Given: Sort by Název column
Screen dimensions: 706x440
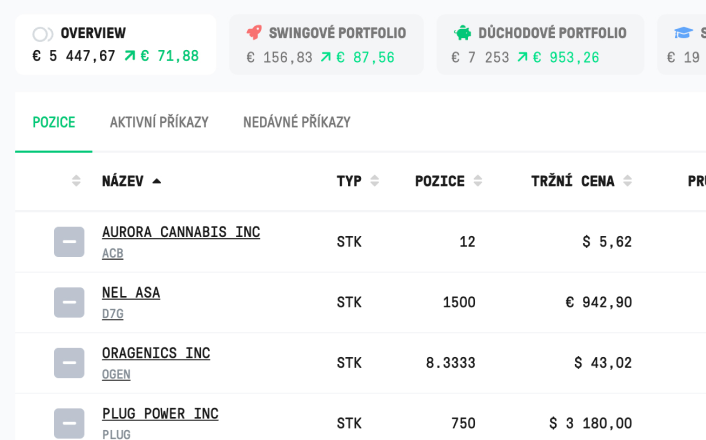Looking at the screenshot, I should [131, 181].
